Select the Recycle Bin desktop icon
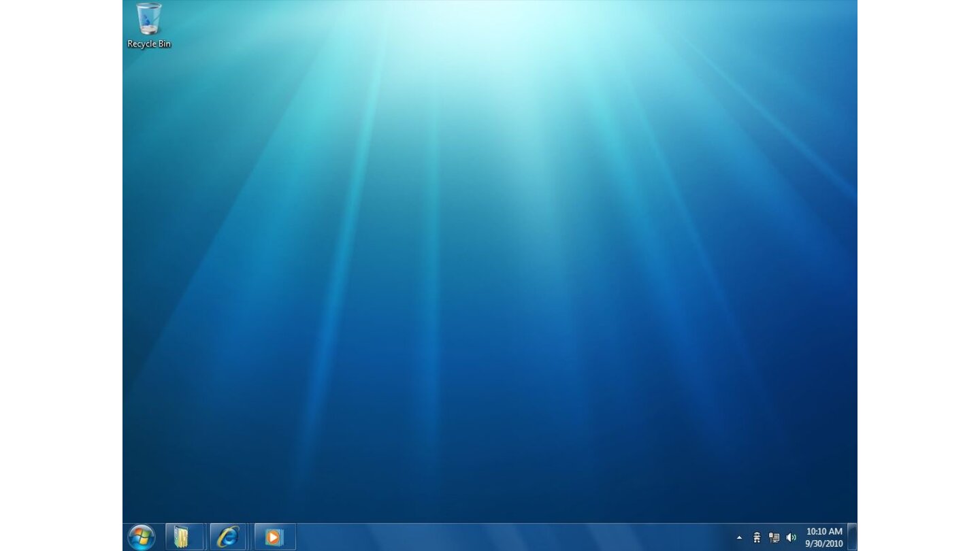The image size is (980, 551). point(149,26)
